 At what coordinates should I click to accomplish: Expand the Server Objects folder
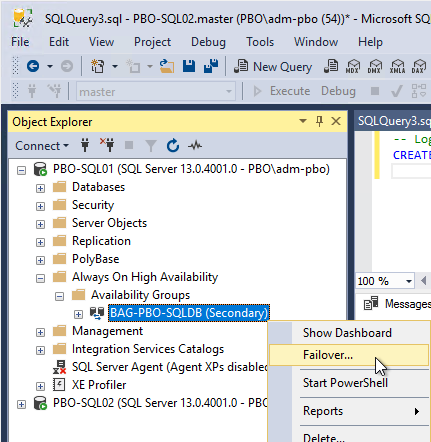[x=40, y=224]
